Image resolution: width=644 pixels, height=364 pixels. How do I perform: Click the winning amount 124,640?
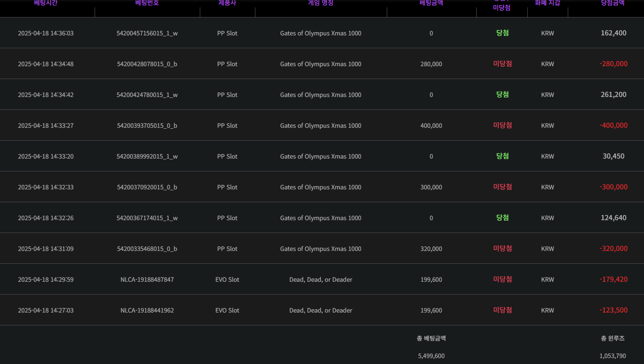click(613, 218)
